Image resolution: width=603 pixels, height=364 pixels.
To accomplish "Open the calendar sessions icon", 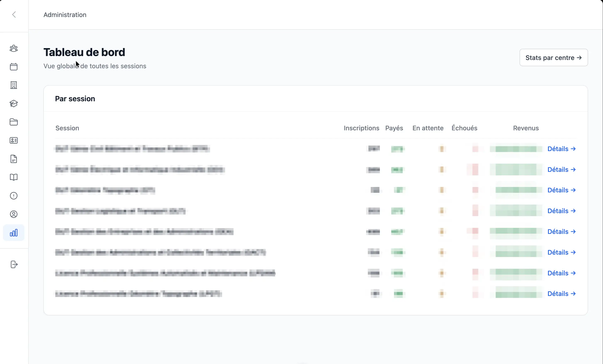I will (x=14, y=67).
